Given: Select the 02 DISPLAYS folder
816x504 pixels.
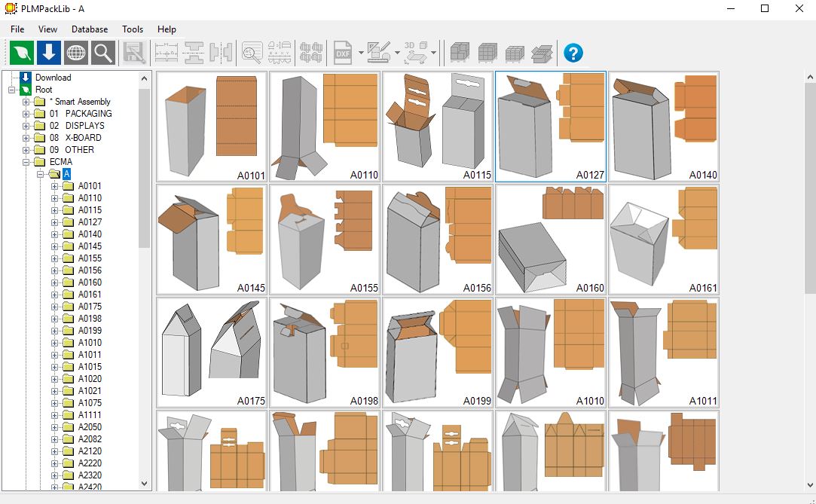Looking at the screenshot, I should tap(77, 125).
